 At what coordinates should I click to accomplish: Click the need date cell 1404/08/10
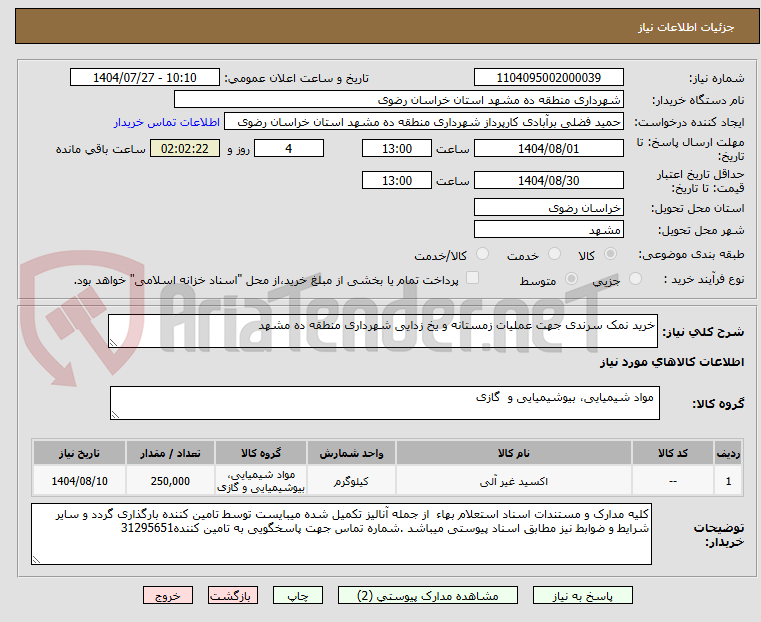[80, 481]
